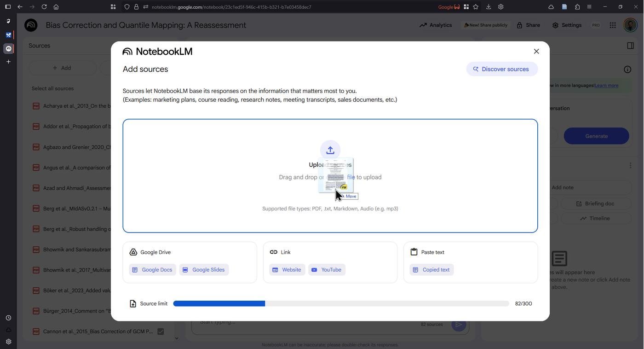Open Acharya et al. 2013 source

point(77,106)
